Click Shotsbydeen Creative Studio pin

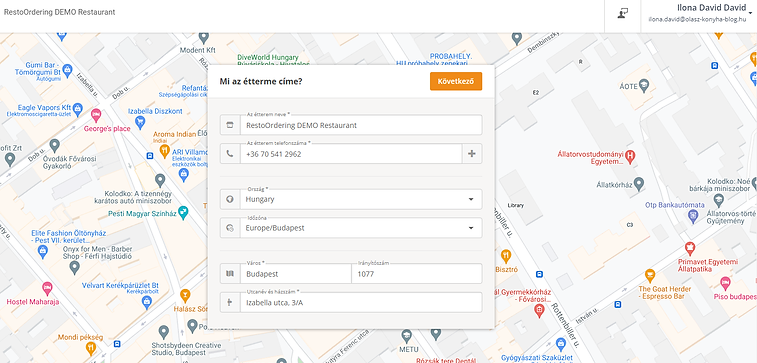coord(164,332)
